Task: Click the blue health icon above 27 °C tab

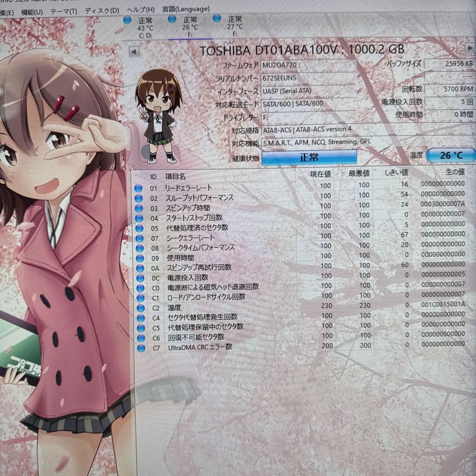Action: point(217,18)
